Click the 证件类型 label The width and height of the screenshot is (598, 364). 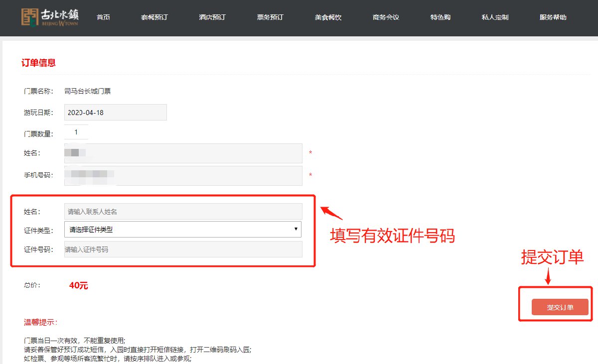38,231
